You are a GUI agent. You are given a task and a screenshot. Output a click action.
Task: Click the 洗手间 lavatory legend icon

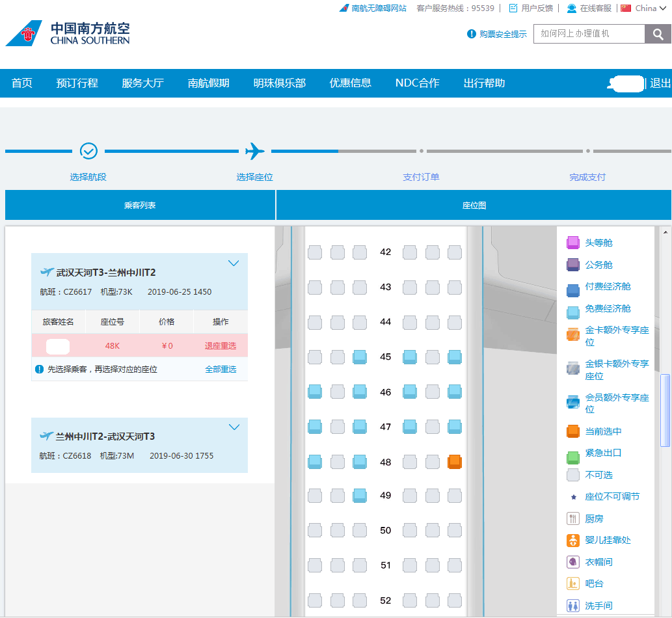coord(573,605)
